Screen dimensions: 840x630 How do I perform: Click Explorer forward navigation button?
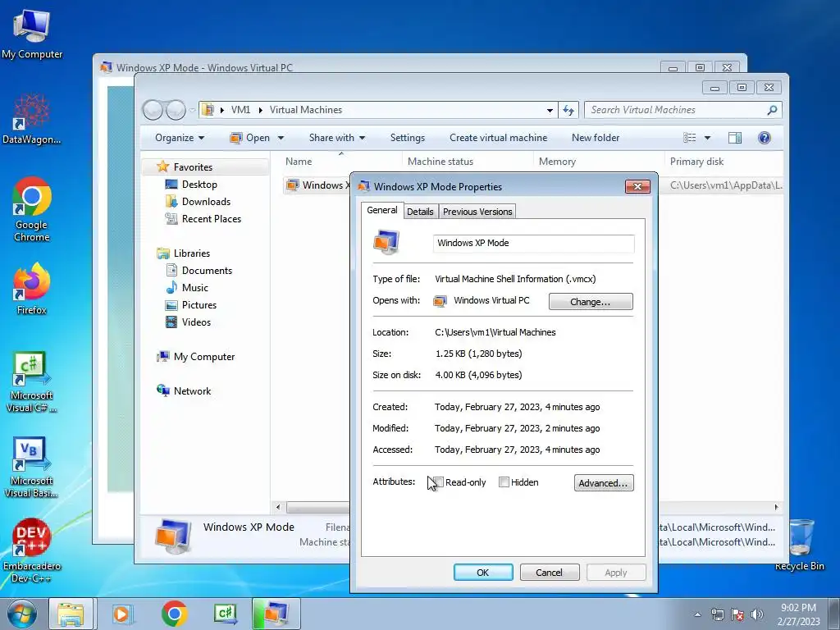tap(176, 110)
